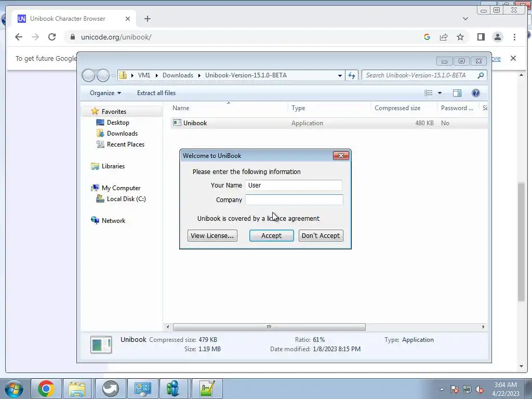Open the Windows Start menu
Screen dimensions: 532x399
[14, 389]
